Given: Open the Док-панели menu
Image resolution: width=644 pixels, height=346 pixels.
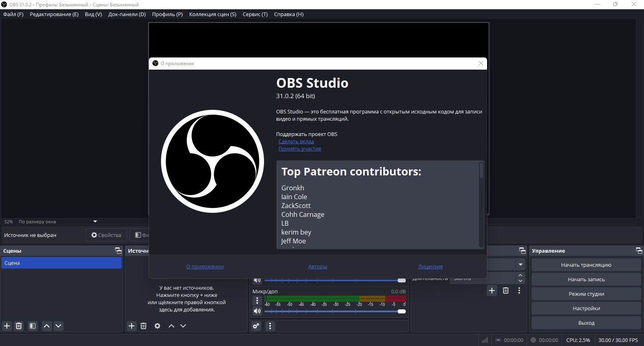Looking at the screenshot, I should tap(127, 14).
